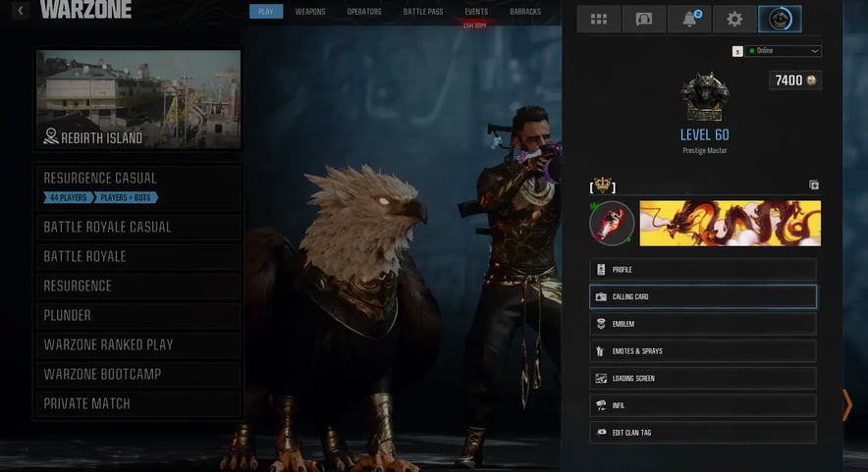Image resolution: width=868 pixels, height=472 pixels.
Task: Click the Rebirth Island map thumbnail
Action: [138, 100]
